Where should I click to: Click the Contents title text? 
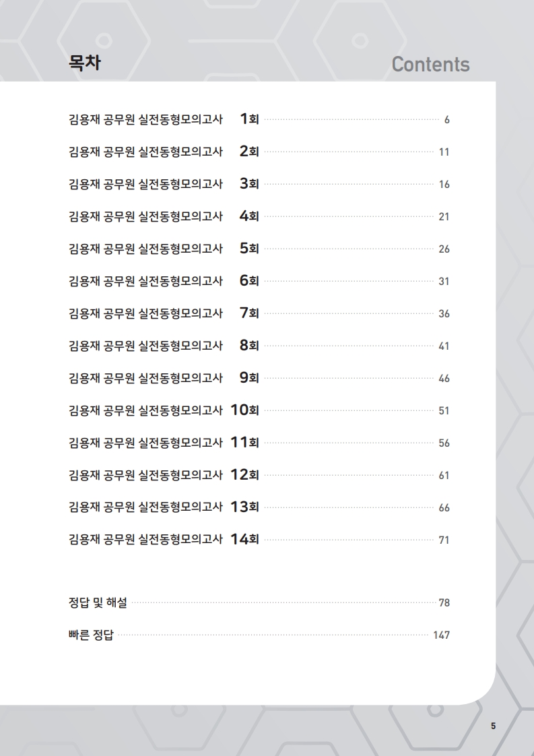[x=430, y=65]
